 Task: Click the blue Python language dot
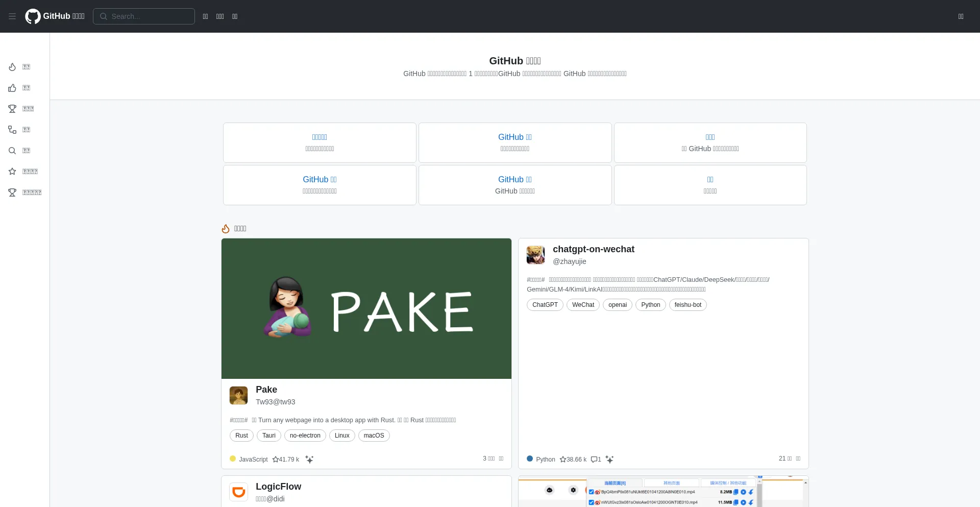point(530,458)
